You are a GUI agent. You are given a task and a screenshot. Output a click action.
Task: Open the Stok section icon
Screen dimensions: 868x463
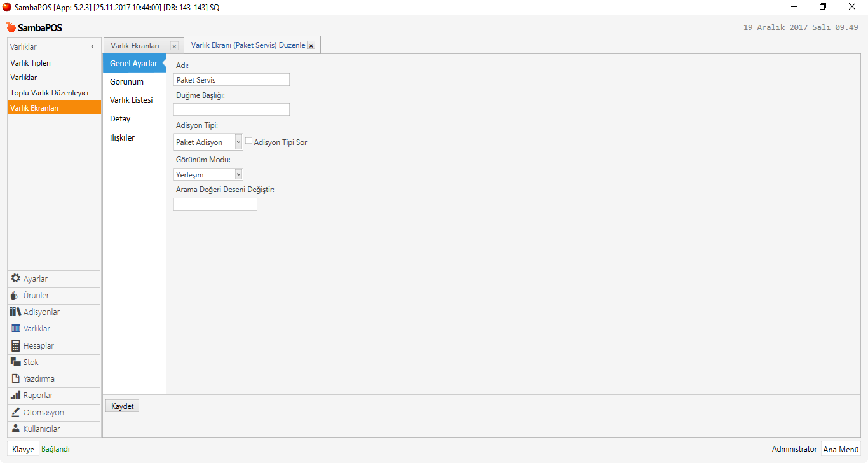coord(16,362)
